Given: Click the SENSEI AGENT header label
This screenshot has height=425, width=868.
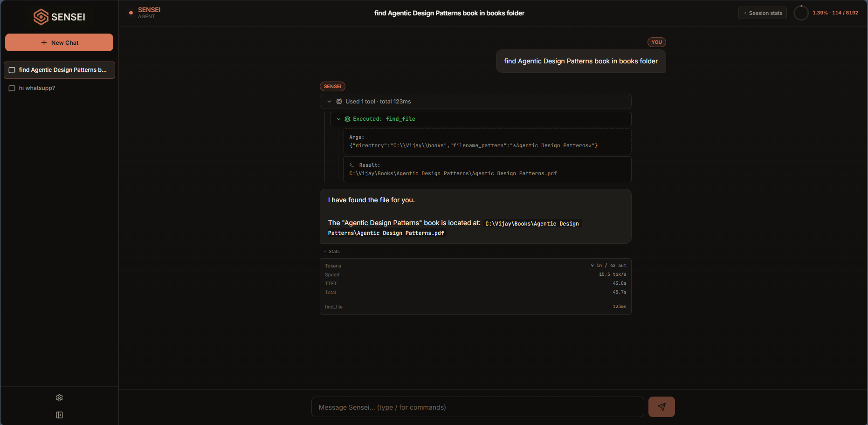Looking at the screenshot, I should point(149,13).
